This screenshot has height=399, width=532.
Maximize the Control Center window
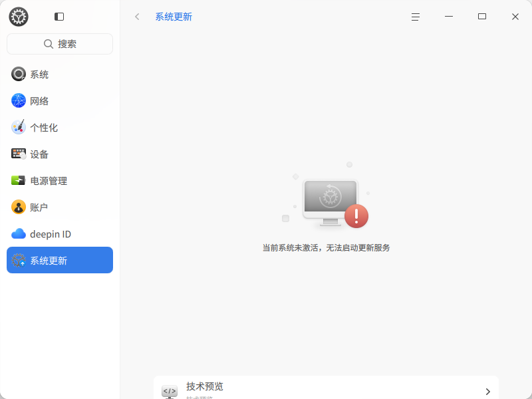point(482,16)
